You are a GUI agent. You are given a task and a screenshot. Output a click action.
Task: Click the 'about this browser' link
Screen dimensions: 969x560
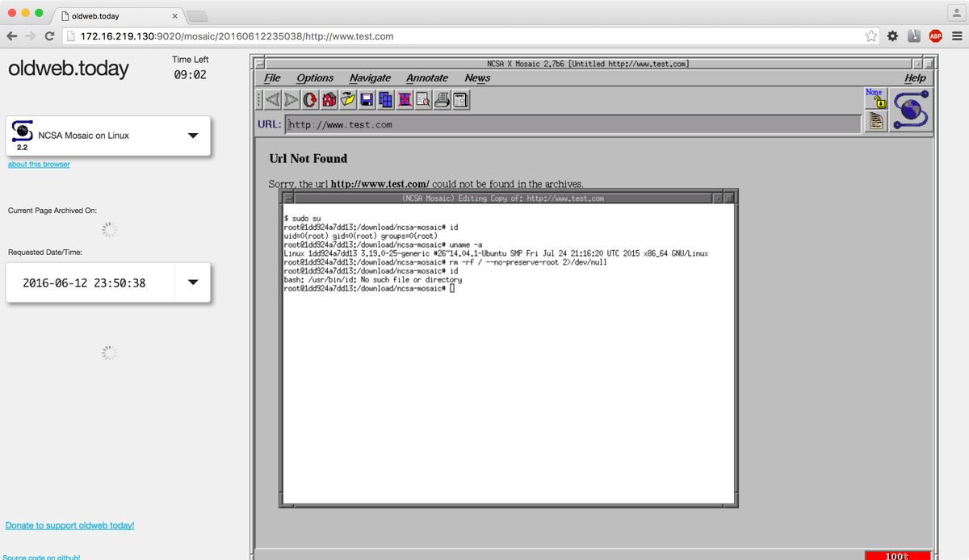(x=39, y=165)
